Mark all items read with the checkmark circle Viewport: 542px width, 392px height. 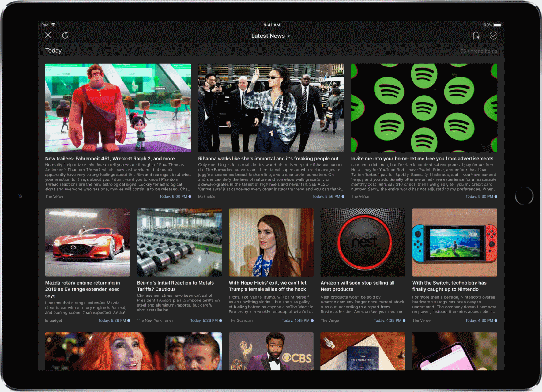493,36
